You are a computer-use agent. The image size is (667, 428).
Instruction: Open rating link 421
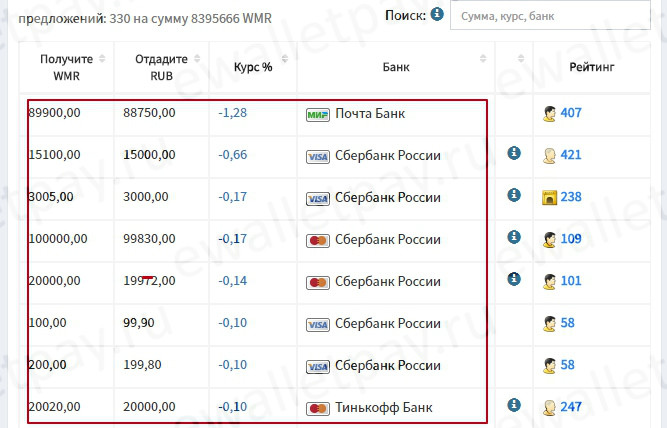571,155
